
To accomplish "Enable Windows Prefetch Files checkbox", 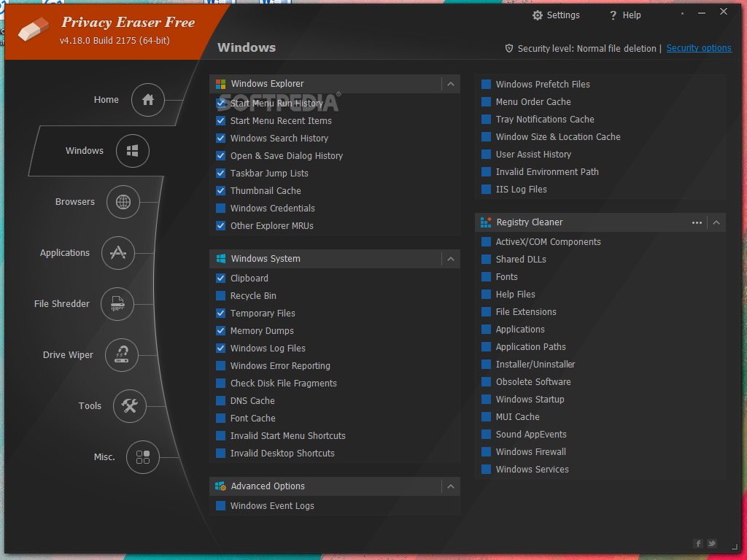I will pos(486,85).
